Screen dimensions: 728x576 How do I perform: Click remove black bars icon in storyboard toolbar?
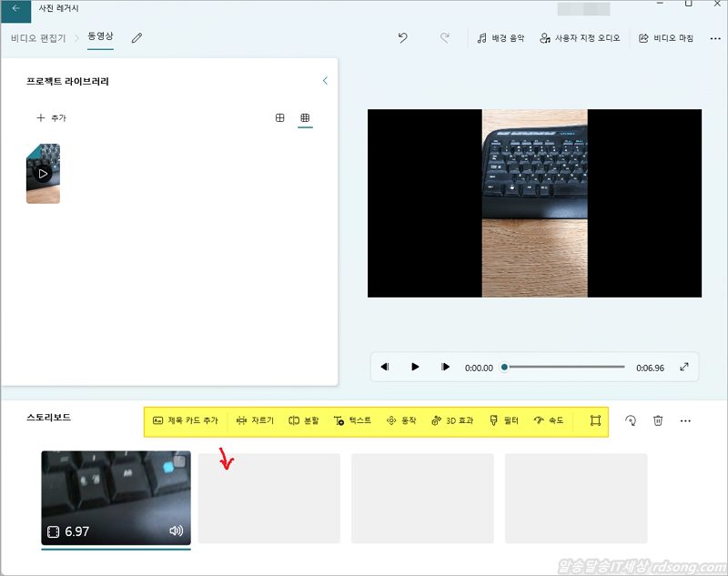click(595, 420)
